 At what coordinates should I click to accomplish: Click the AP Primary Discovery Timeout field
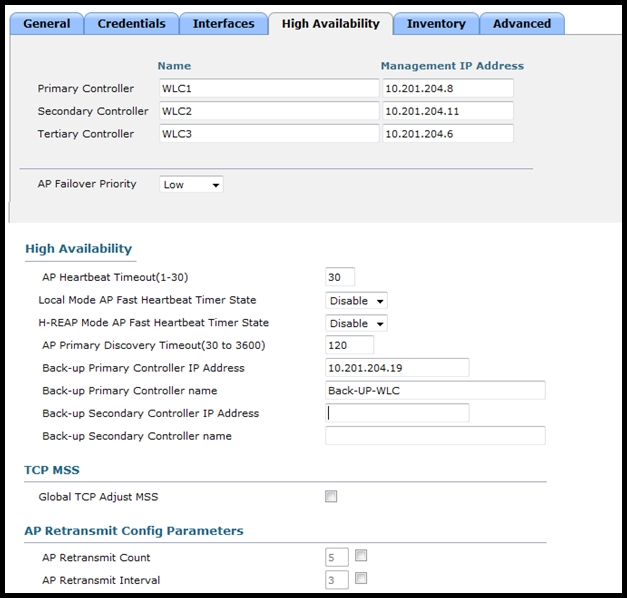[349, 345]
